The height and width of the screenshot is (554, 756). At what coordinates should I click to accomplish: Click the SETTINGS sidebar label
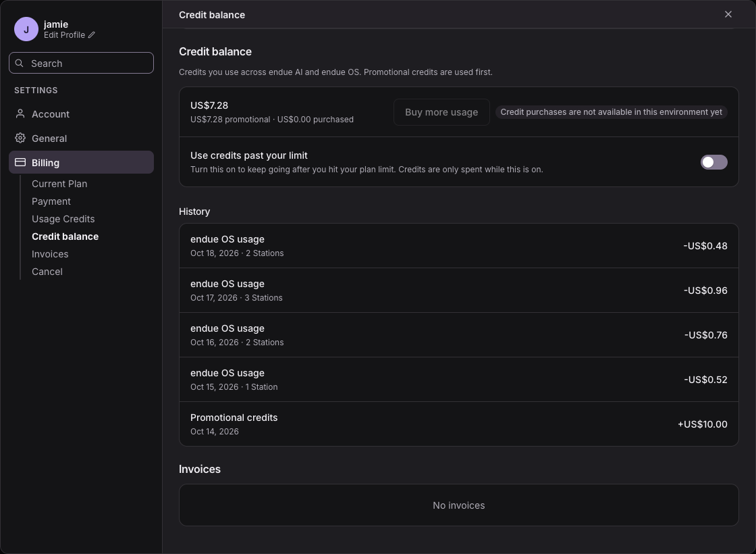point(36,91)
